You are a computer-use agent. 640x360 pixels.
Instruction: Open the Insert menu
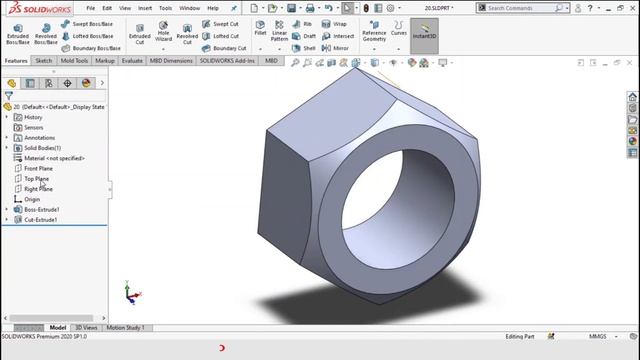145,8
